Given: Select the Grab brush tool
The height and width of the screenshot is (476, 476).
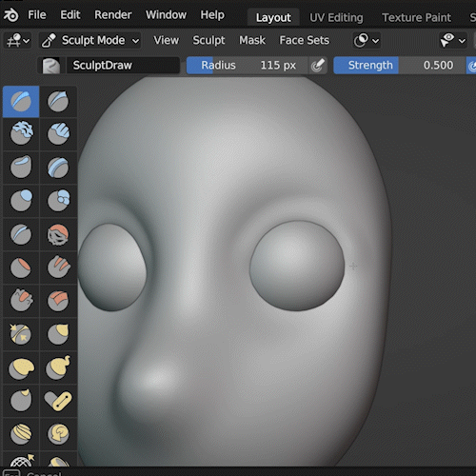Looking at the screenshot, I should (58, 334).
